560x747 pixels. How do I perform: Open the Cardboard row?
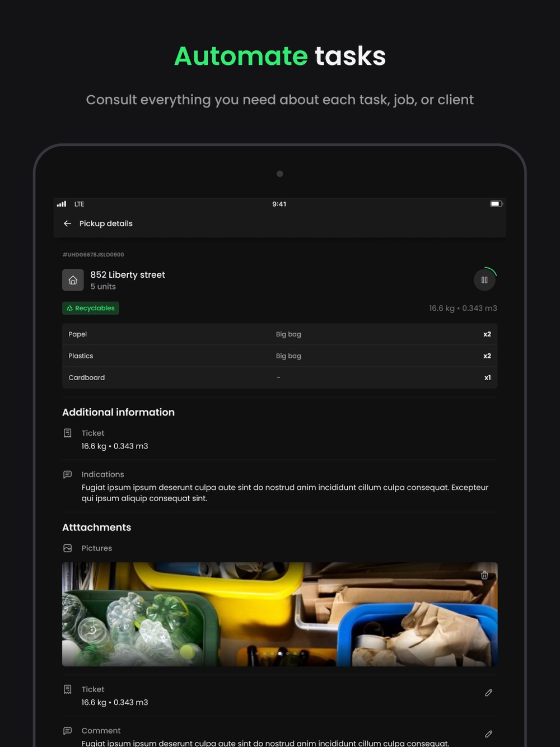pos(280,378)
